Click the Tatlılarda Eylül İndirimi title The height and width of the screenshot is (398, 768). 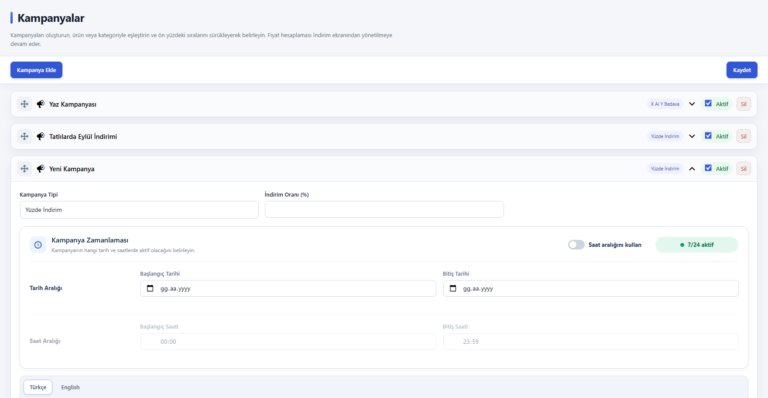(x=83, y=137)
